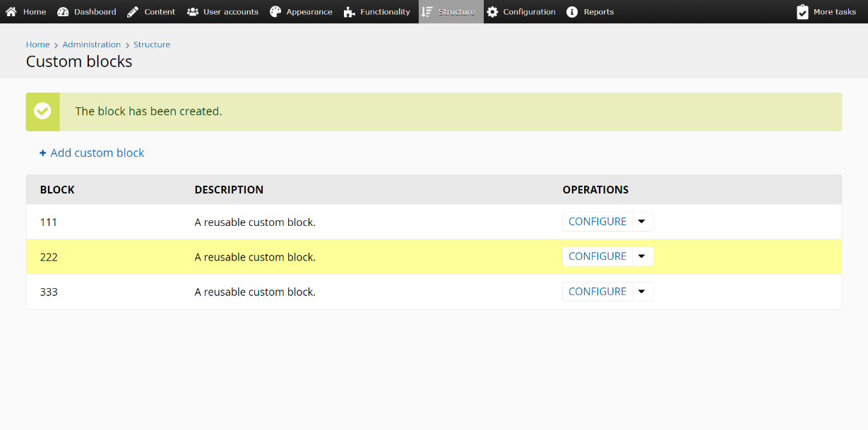Configure block 111
The width and height of the screenshot is (868, 430).
point(598,222)
